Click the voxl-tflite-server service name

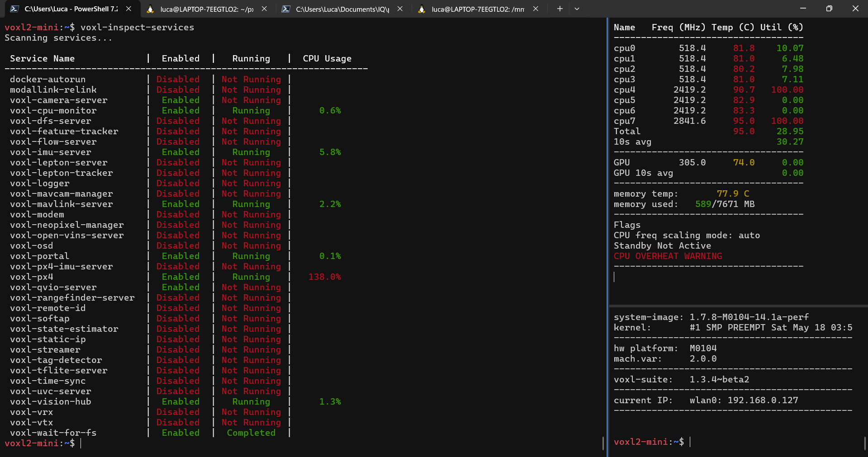[x=59, y=371]
